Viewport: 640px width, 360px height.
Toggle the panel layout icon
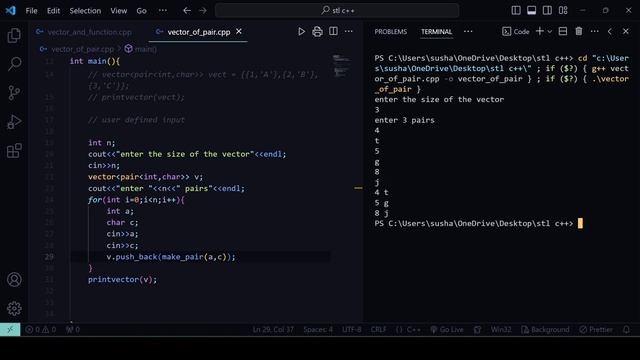click(531, 10)
